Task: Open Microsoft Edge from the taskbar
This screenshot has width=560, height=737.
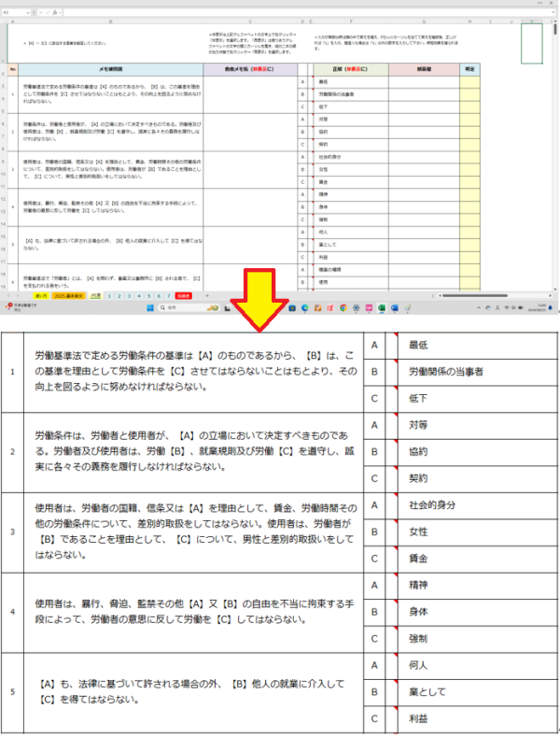Action: 305,308
